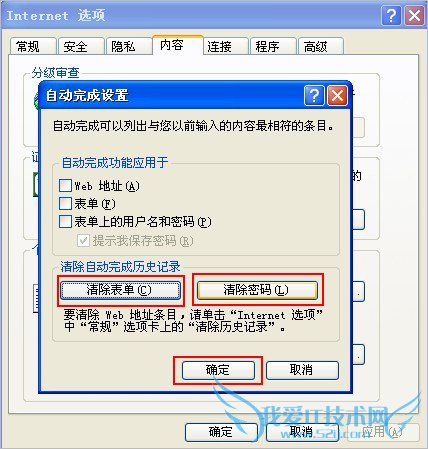Viewport: 428px width, 449px height.
Task: Close the Internet 选项 window
Action: 414,15
